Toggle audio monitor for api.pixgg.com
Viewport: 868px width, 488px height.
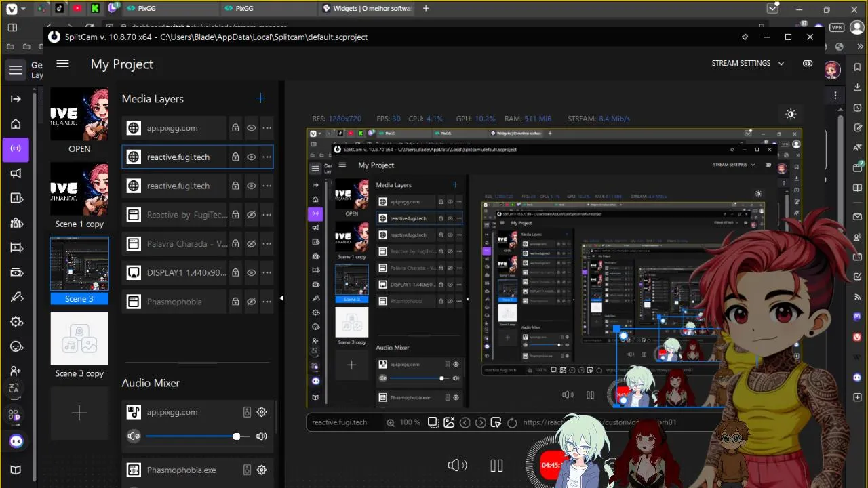247,412
